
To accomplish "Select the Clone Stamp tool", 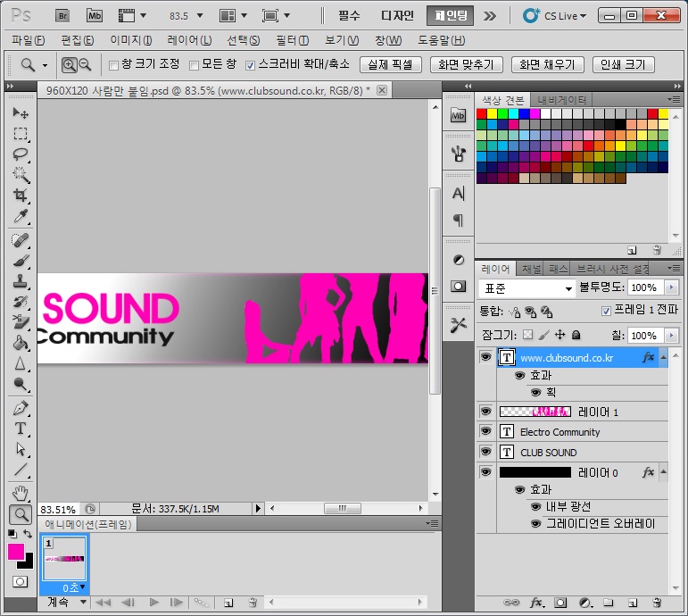I will [21, 281].
